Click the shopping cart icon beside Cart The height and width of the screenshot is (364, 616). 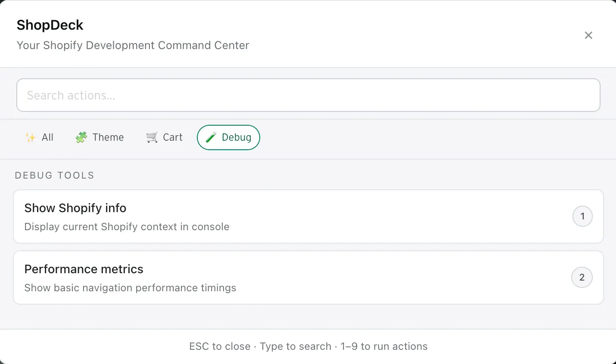tap(152, 138)
